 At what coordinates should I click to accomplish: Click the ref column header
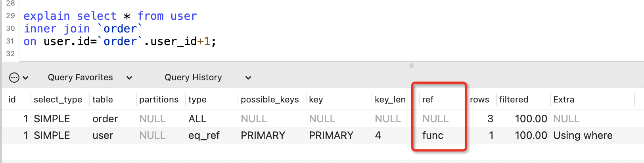tap(428, 100)
